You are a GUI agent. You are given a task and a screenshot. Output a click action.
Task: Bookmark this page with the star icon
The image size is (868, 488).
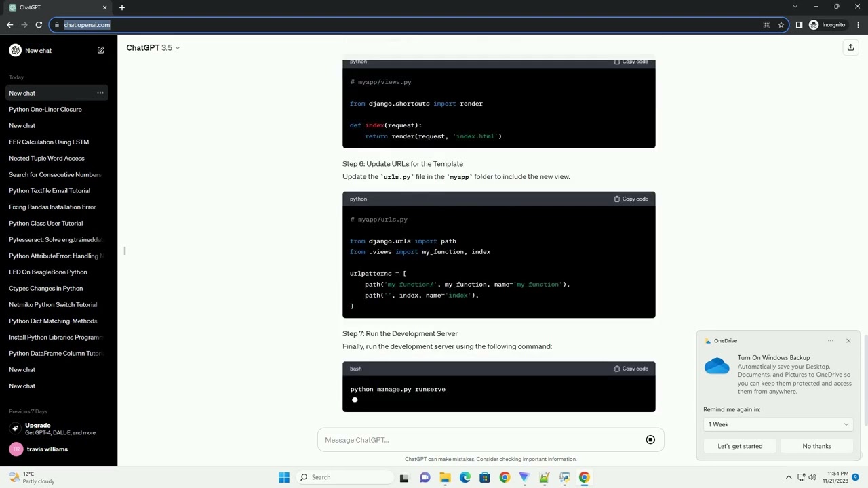781,25
